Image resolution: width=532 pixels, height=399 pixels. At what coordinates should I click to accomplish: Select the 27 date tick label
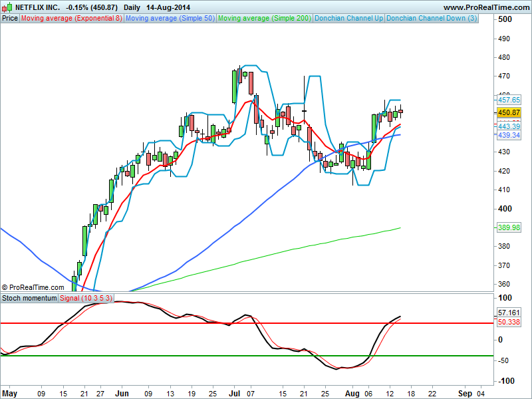(x=100, y=394)
